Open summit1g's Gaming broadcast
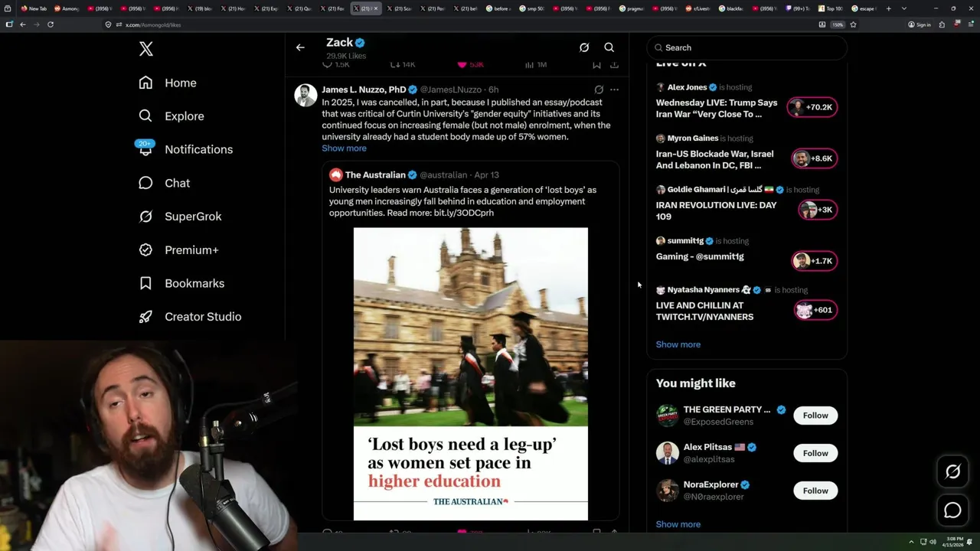The width and height of the screenshot is (980, 551). tap(700, 256)
